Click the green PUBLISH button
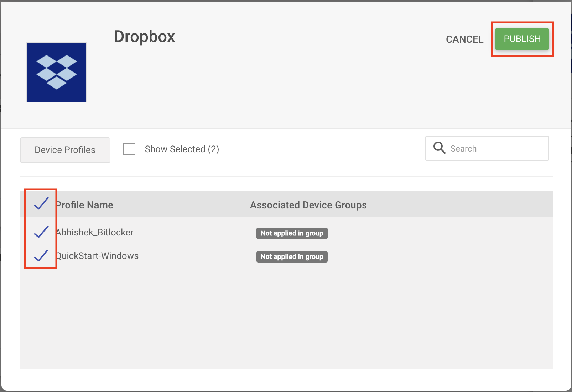This screenshot has height=392, width=572. coord(522,39)
